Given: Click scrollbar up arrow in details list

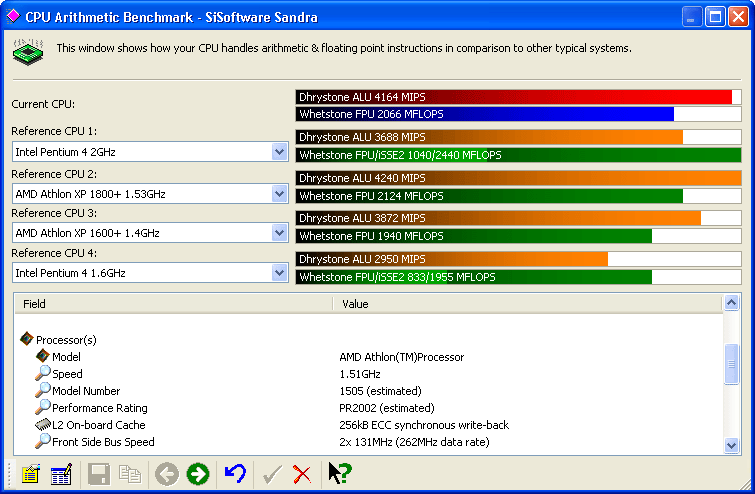Looking at the screenshot, I should (731, 303).
